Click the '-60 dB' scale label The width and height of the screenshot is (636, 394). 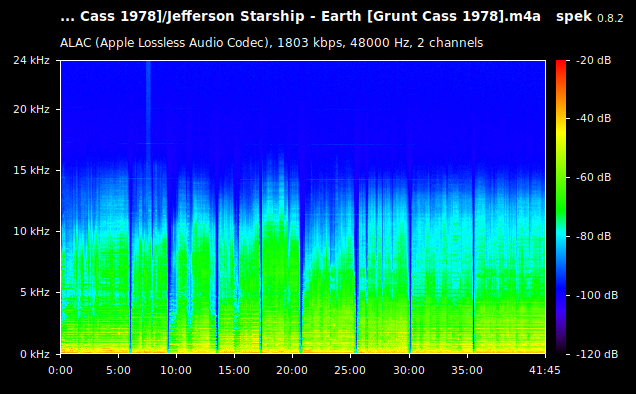(593, 177)
